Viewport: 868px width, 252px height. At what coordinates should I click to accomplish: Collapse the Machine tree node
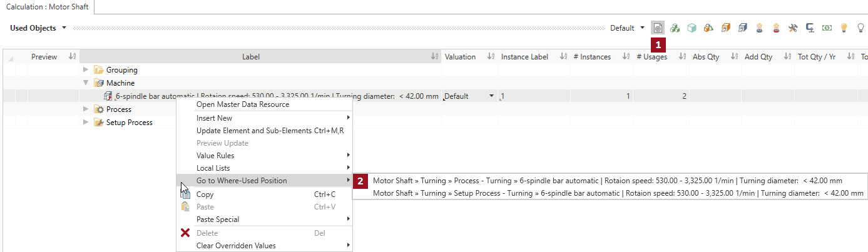pyautogui.click(x=86, y=83)
